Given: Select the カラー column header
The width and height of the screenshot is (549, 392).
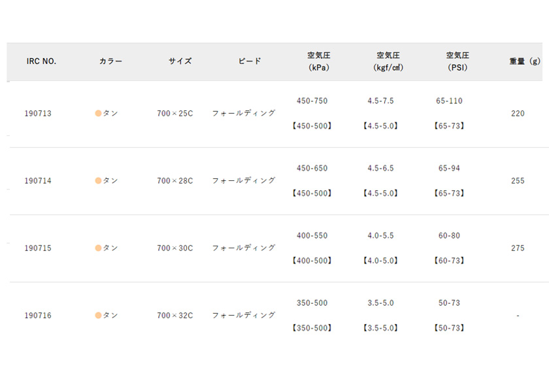Looking at the screenshot, I should [x=110, y=61].
